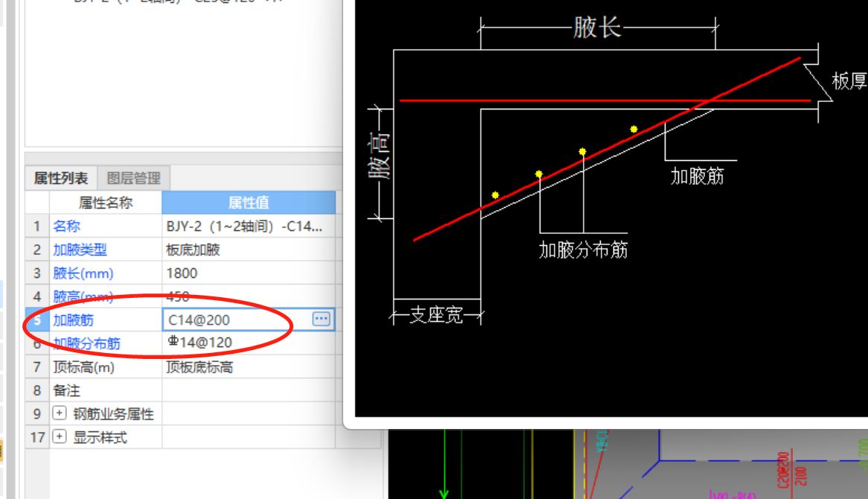
Task: Expand the 显示样式 group
Action: pos(60,436)
